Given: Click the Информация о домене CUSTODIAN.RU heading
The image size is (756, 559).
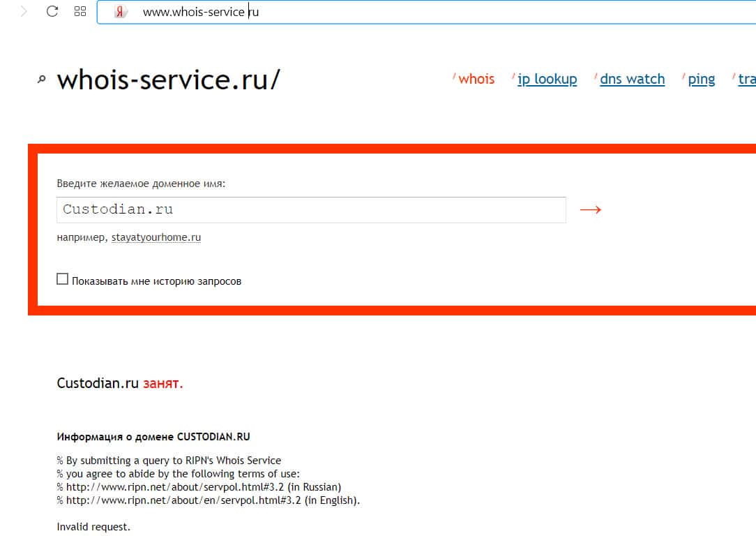Looking at the screenshot, I should [x=153, y=436].
